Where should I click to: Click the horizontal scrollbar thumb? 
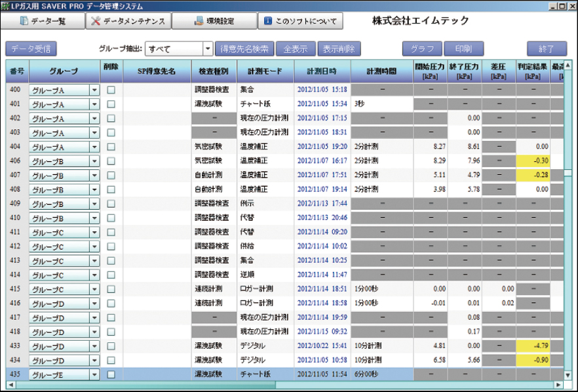145,385
